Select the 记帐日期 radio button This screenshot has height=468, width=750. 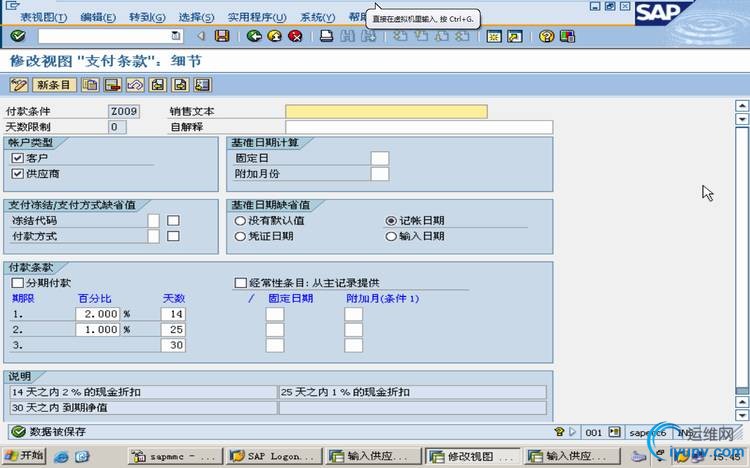coord(391,221)
